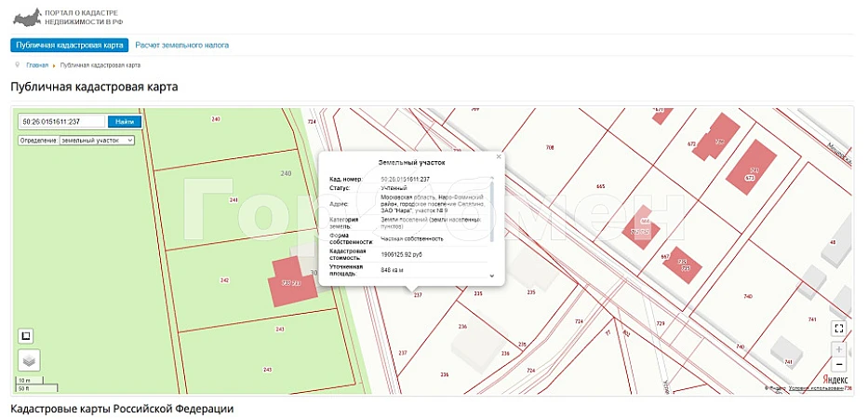The height and width of the screenshot is (419, 868).
Task: Close the Земельный участок popup
Action: pyautogui.click(x=499, y=156)
